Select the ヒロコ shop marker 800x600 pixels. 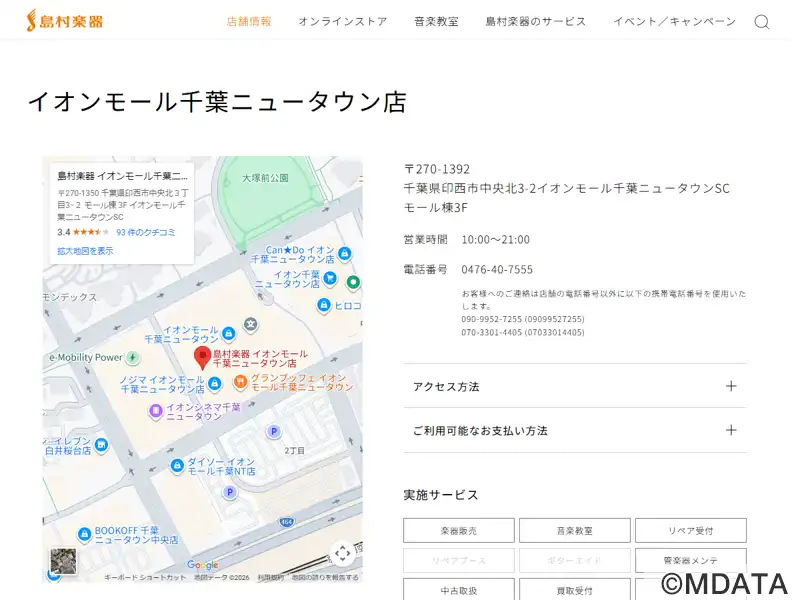click(x=323, y=305)
